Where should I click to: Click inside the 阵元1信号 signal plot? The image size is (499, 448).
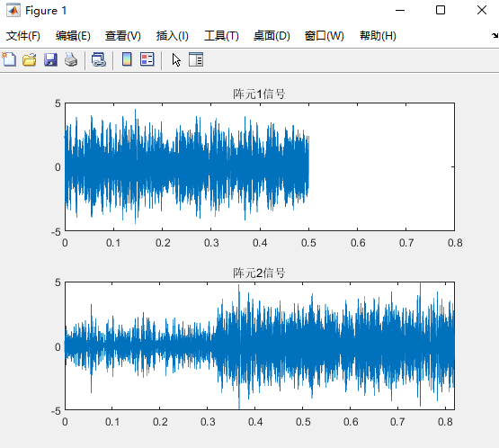tap(260, 166)
